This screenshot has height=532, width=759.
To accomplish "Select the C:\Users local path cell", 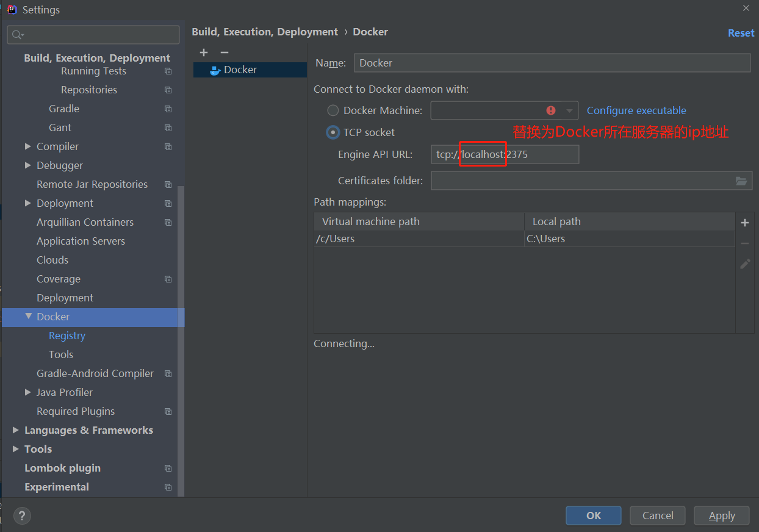I will click(x=630, y=239).
